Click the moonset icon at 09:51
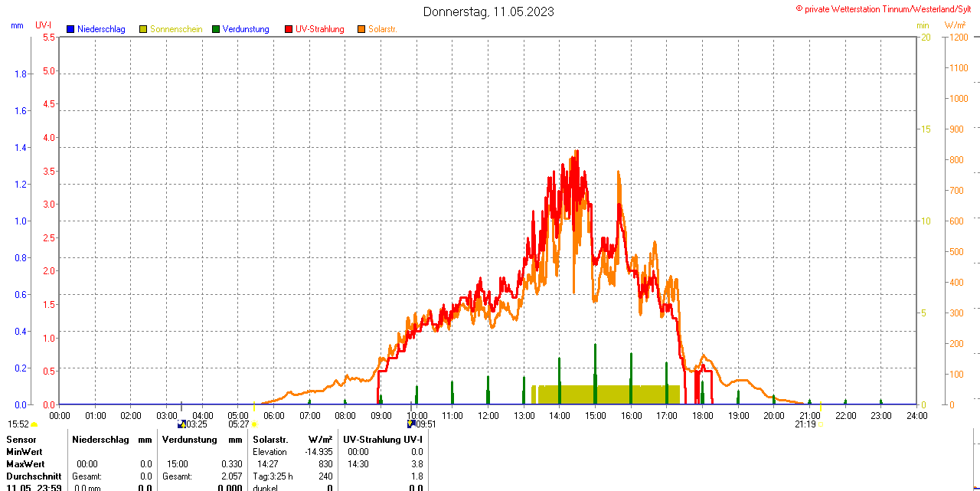Viewport: 980px width, 491px height. point(411,424)
